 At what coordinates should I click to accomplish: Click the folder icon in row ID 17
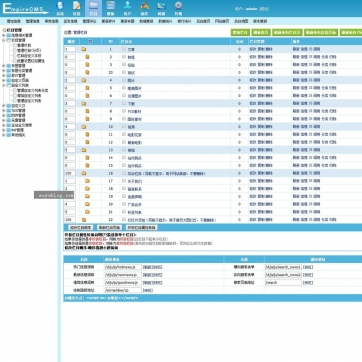(x=87, y=181)
